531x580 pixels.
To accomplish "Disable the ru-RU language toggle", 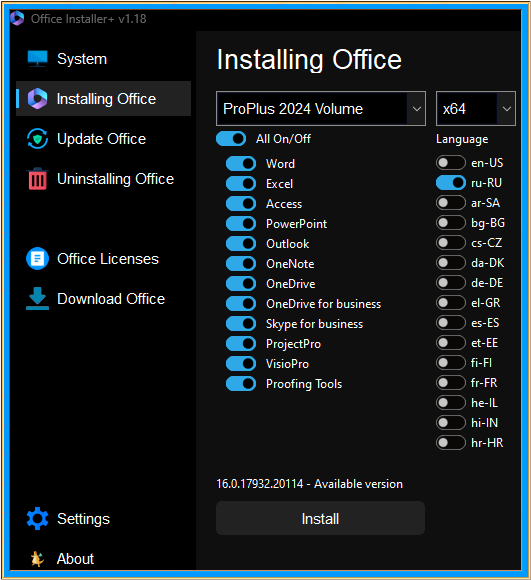I will (x=451, y=182).
